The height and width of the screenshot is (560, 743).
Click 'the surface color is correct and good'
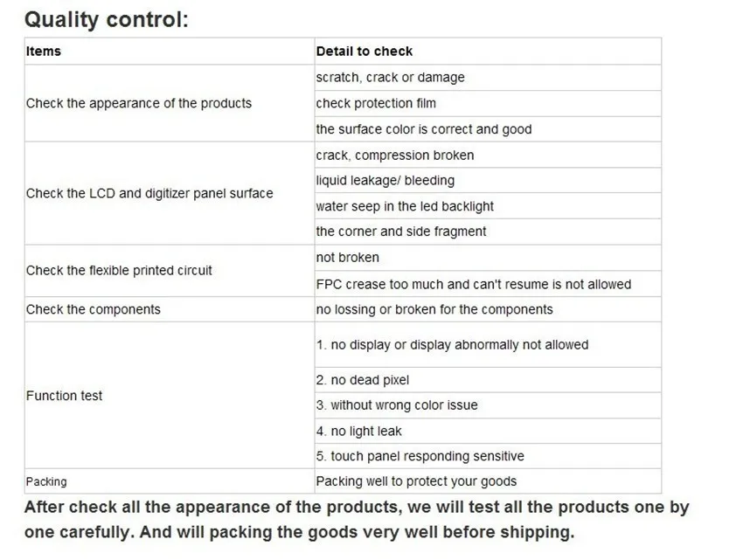click(488, 129)
